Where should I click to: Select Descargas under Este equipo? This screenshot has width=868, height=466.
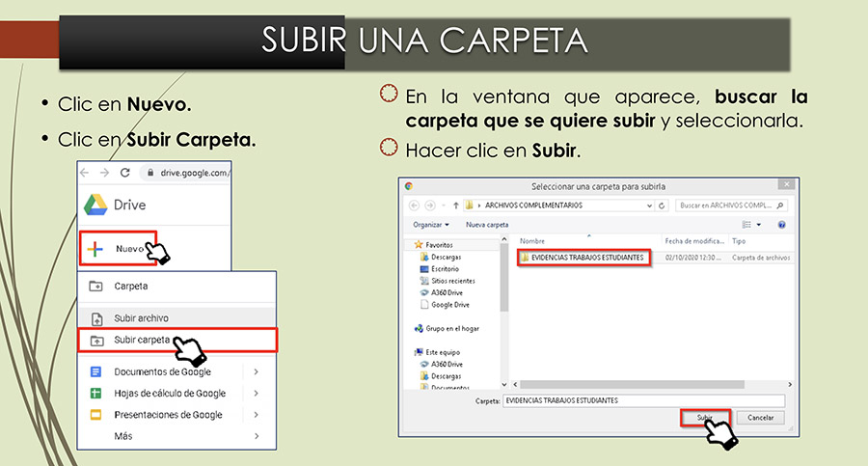pyautogui.click(x=441, y=376)
